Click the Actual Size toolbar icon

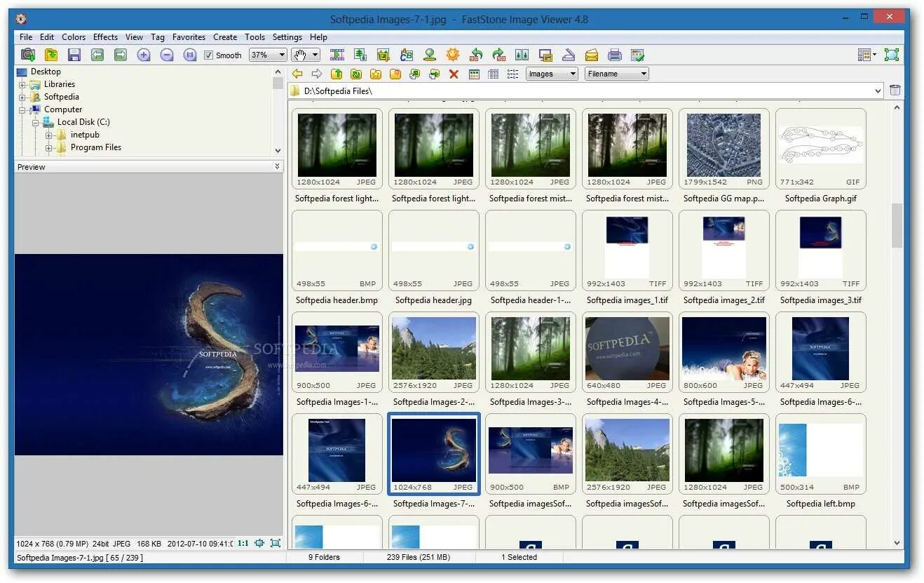(x=190, y=55)
